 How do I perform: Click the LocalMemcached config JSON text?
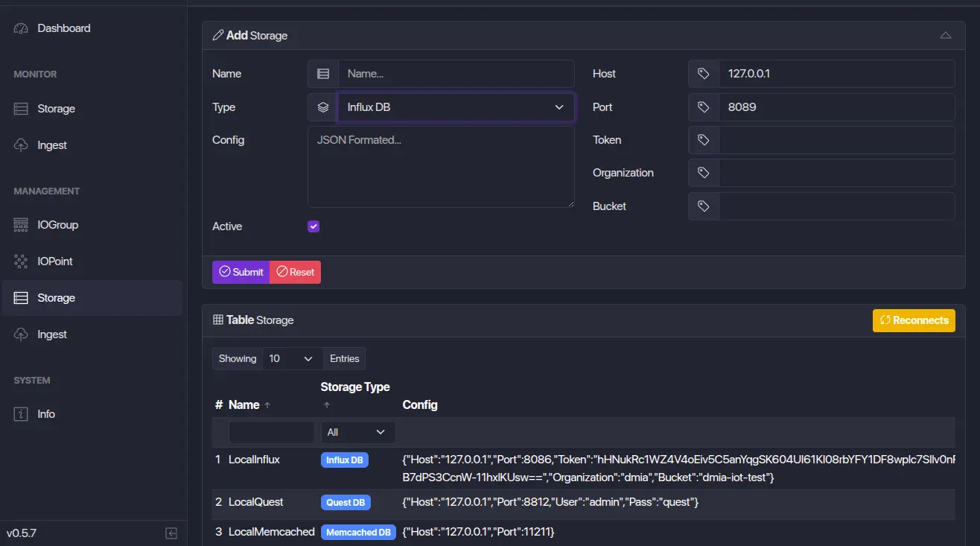478,532
